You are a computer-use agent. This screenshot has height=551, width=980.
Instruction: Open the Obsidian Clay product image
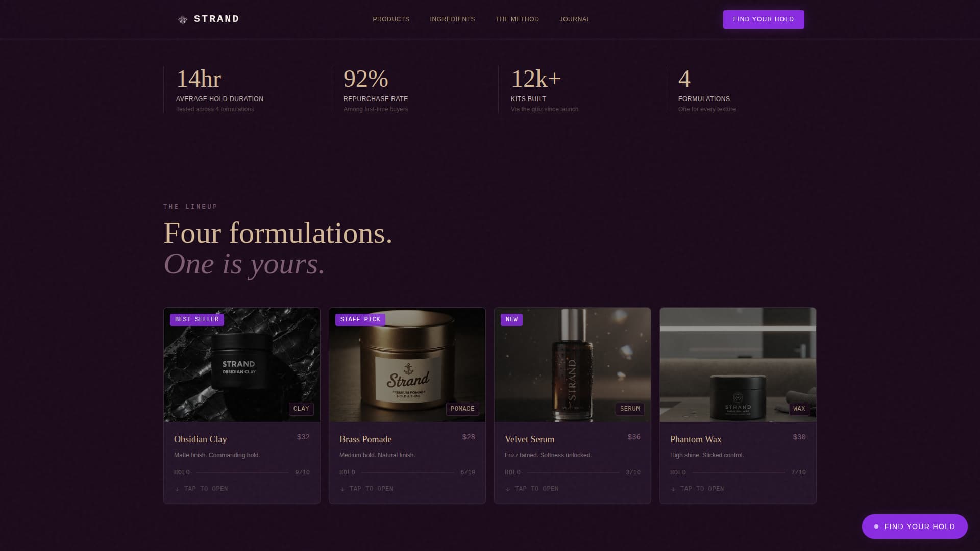click(x=242, y=365)
